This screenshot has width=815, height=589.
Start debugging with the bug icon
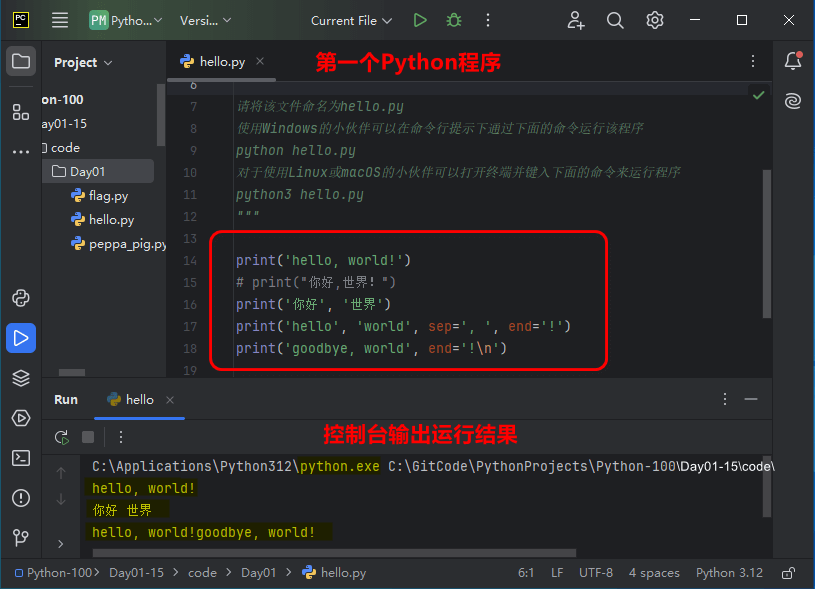click(x=454, y=20)
